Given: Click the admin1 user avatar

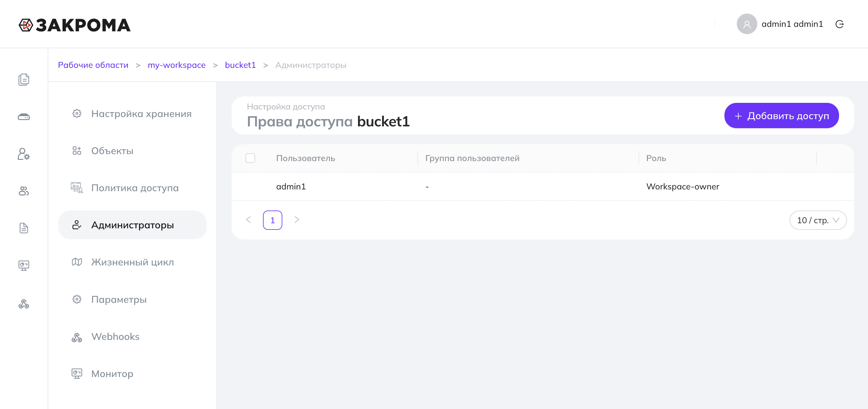Looking at the screenshot, I should click(x=747, y=24).
